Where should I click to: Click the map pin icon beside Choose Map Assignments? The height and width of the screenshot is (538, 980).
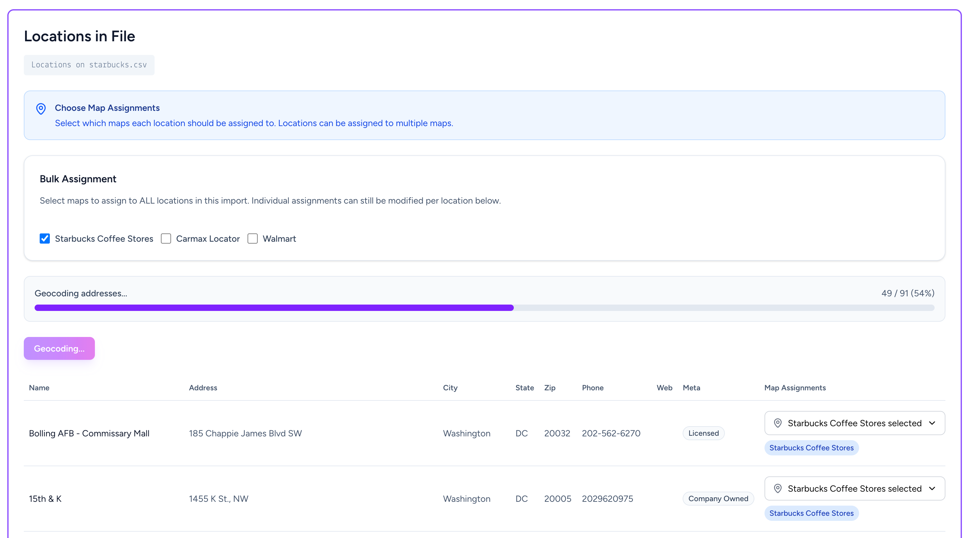(x=41, y=109)
